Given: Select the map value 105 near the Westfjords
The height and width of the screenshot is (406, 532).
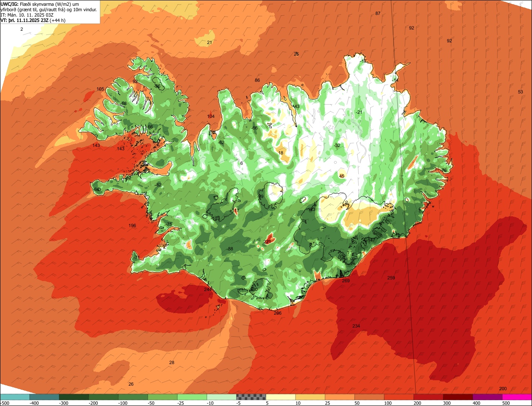Looking at the screenshot, I should pyautogui.click(x=100, y=89).
